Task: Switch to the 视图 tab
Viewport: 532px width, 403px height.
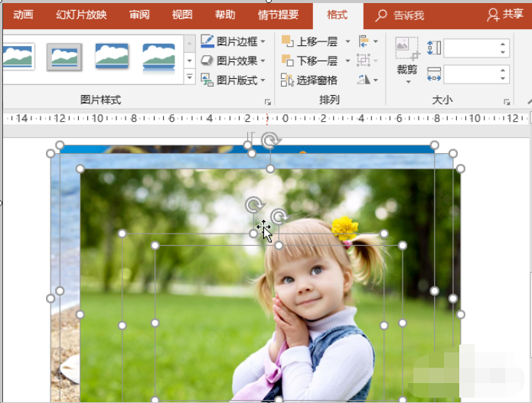Action: pos(182,15)
